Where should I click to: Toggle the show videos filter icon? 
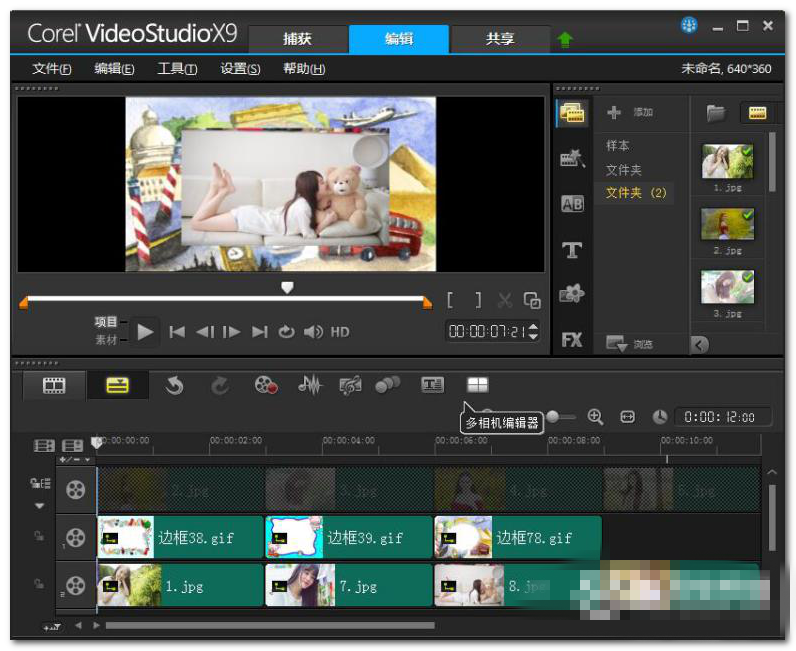point(757,113)
